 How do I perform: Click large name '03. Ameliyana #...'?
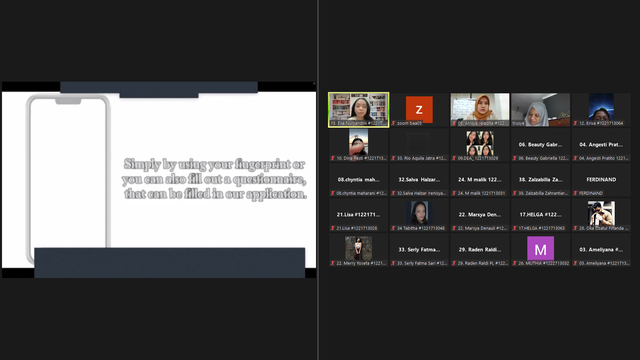(x=601, y=250)
